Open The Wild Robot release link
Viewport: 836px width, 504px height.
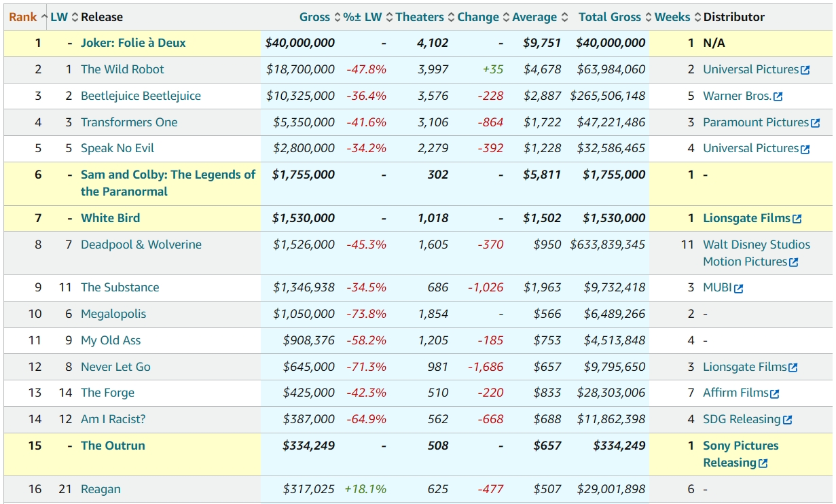[122, 69]
